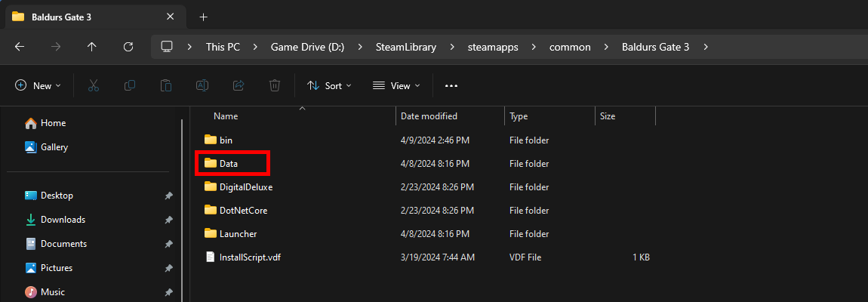Navigate to SteamLibrary in breadcrumb
This screenshot has height=302, width=868.
click(406, 47)
